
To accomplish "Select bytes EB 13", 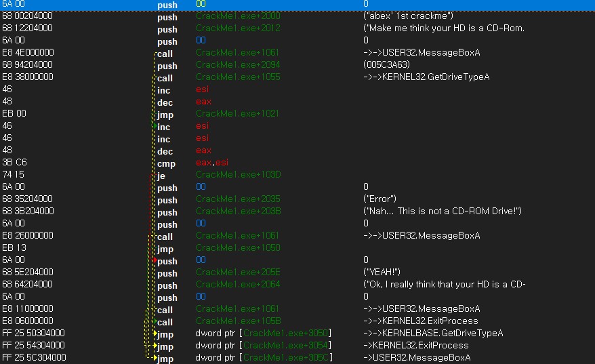I will tap(14, 248).
